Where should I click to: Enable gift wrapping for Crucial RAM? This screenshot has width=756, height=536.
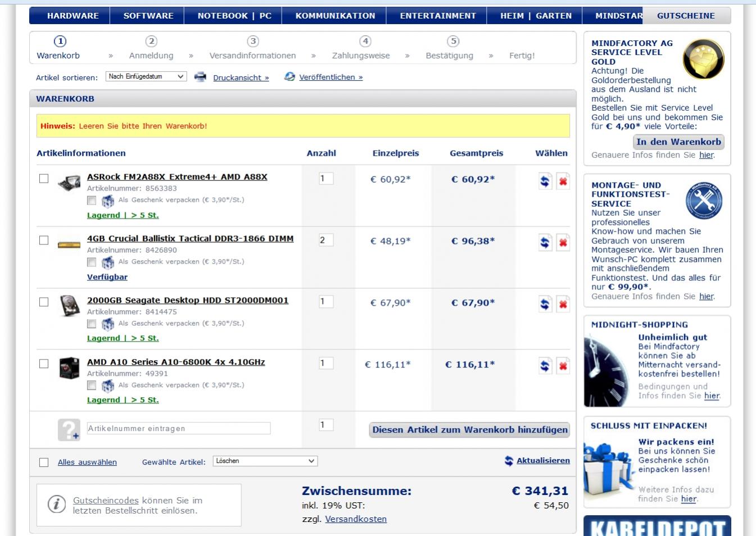point(92,262)
